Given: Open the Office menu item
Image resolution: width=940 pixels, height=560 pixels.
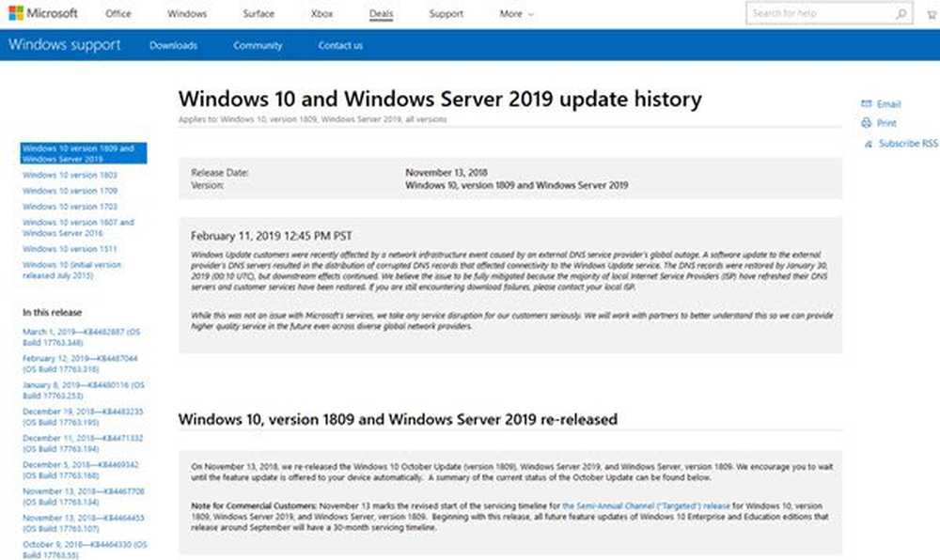Looking at the screenshot, I should 118,14.
